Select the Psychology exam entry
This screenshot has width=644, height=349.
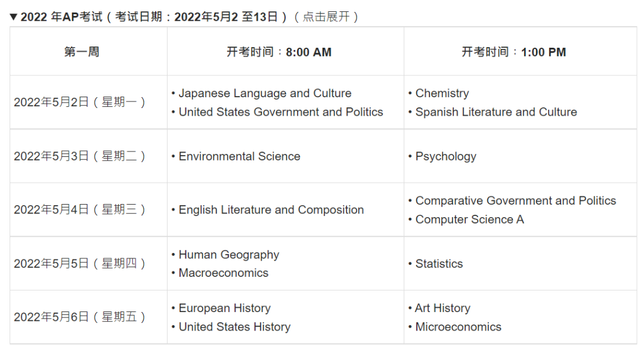click(x=445, y=156)
